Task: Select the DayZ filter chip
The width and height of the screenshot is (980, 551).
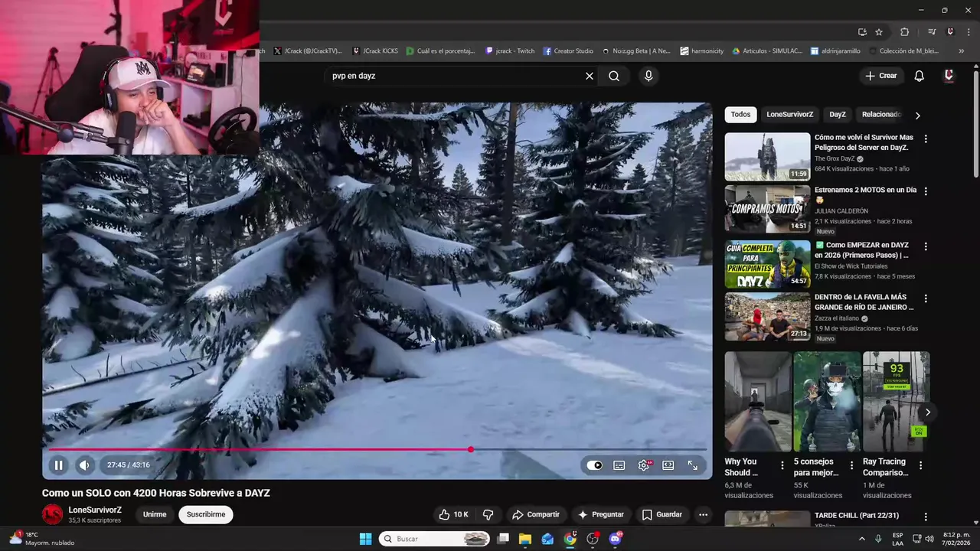Action: 838,115
